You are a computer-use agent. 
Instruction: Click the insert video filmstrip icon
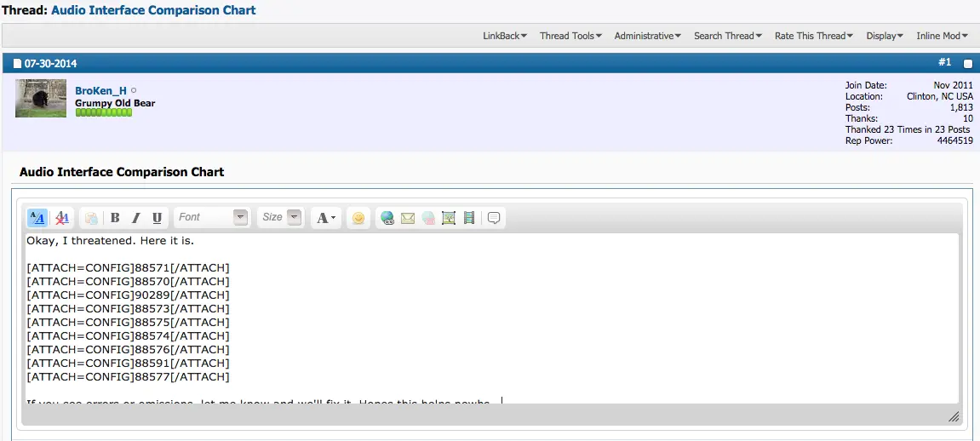click(x=469, y=218)
